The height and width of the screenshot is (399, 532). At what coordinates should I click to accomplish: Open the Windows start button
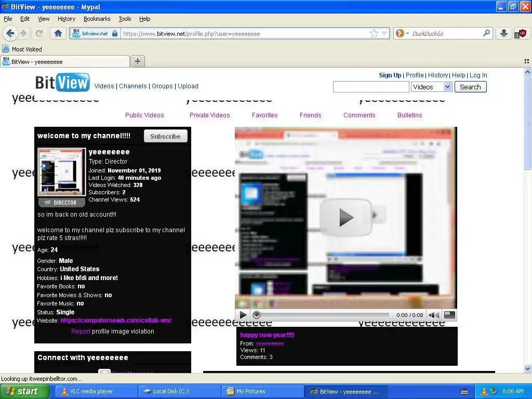pos(25,391)
